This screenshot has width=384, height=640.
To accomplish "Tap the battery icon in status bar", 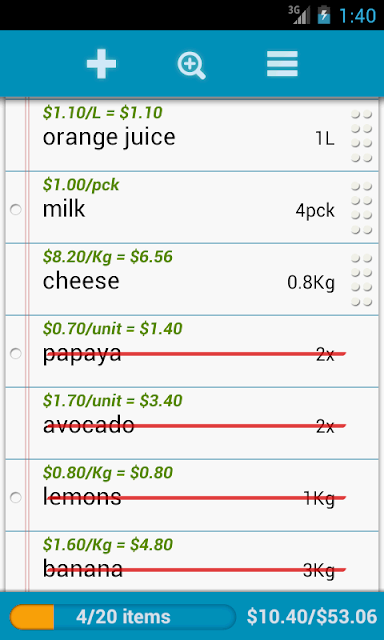I will (324, 15).
